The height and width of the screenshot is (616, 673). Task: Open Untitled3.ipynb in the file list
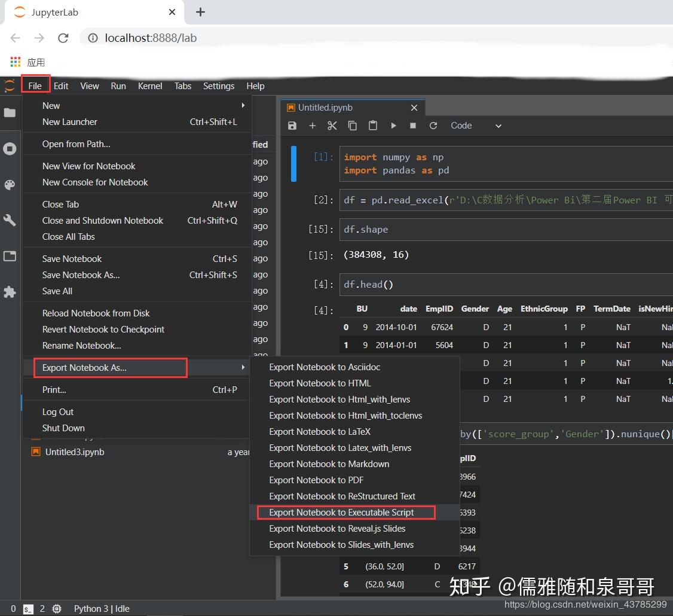tap(75, 452)
